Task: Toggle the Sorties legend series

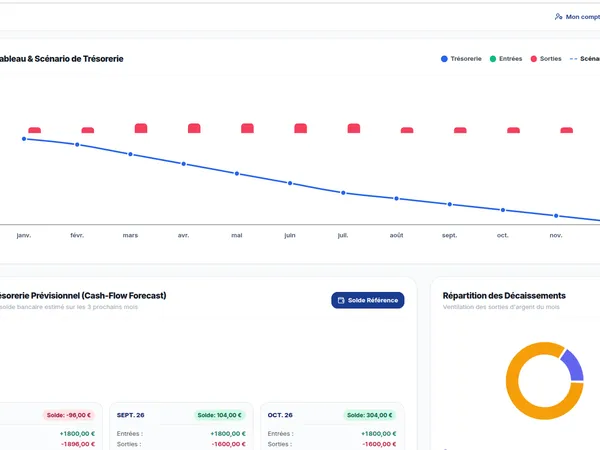Action: [x=546, y=59]
